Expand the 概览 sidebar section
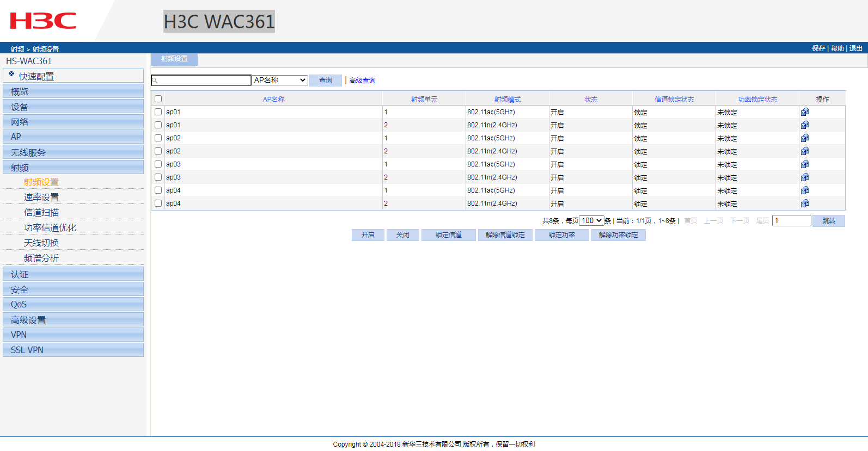This screenshot has width=868, height=451. [73, 91]
